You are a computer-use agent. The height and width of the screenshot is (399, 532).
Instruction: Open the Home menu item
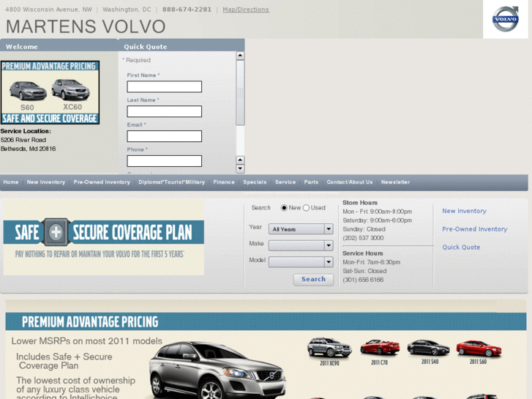pos(11,182)
